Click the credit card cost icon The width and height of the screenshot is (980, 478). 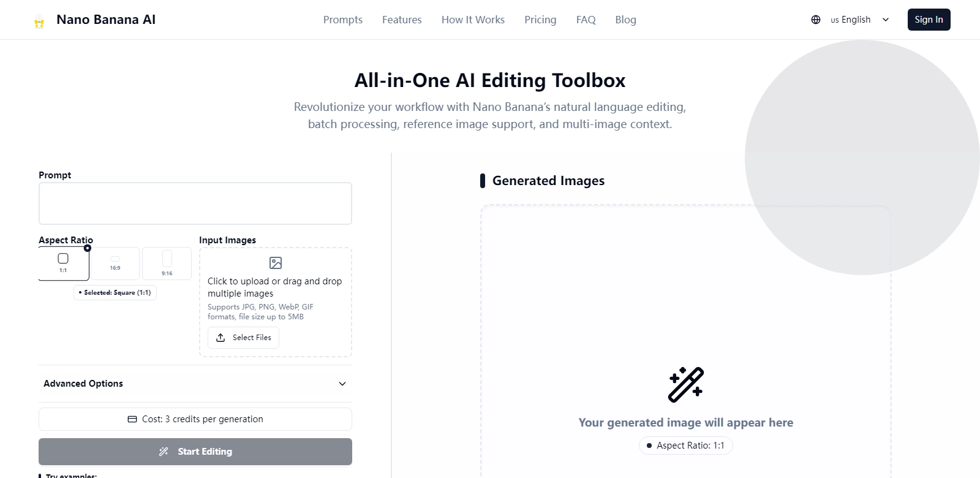pos(132,419)
